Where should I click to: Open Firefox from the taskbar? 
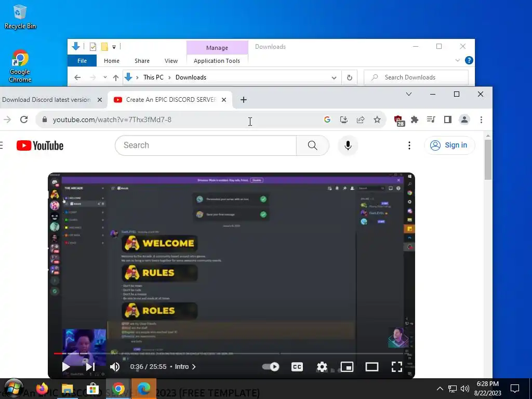(x=42, y=389)
